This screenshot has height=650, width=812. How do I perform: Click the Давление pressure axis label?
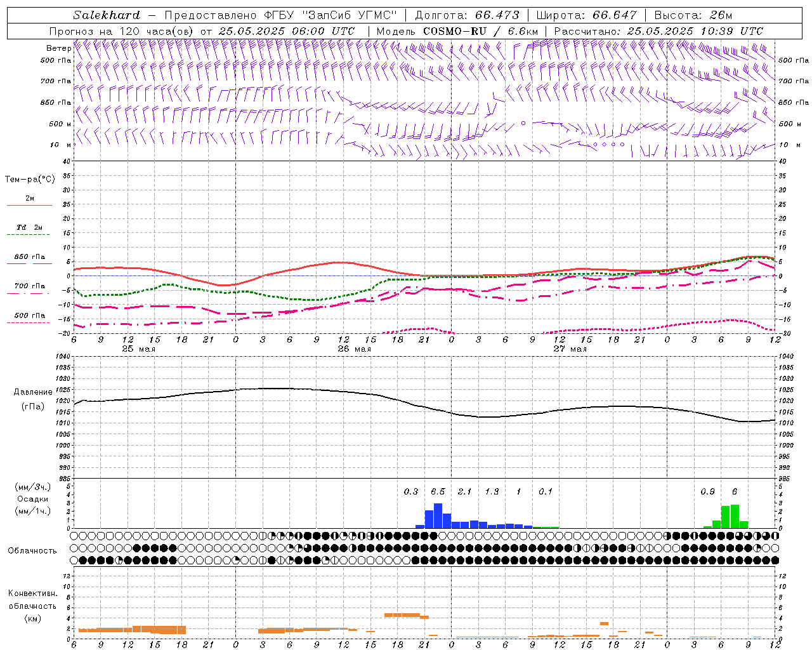[x=32, y=392]
